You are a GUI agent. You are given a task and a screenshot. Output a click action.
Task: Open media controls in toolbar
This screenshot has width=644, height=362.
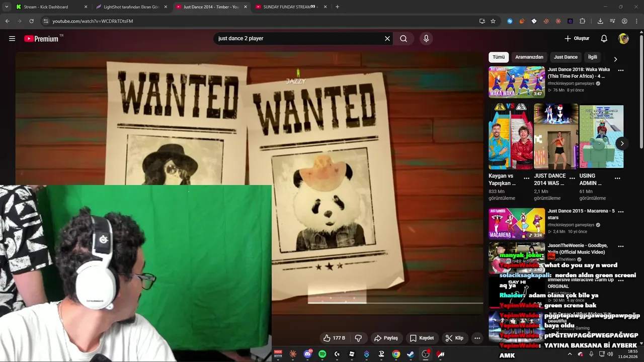tap(612, 21)
